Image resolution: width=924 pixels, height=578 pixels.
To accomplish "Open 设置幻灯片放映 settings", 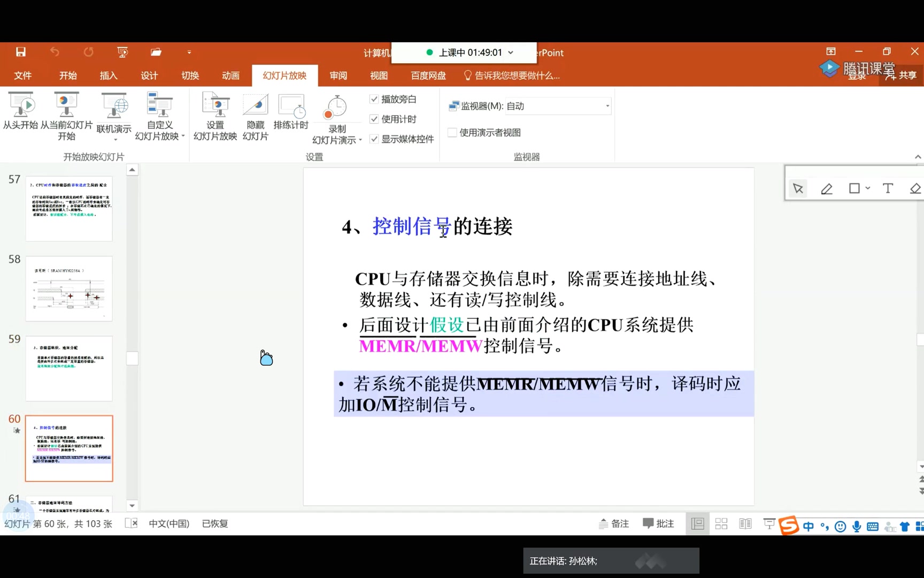I will tap(215, 116).
